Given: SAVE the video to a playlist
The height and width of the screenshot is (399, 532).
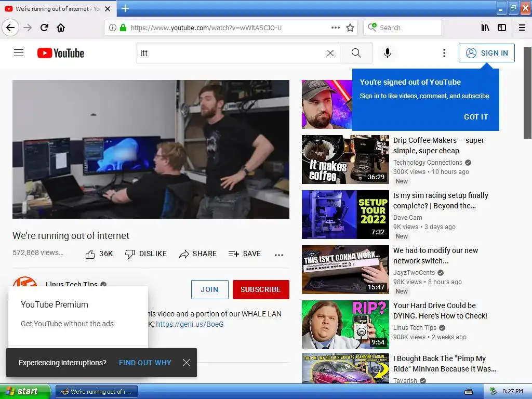Looking at the screenshot, I should pos(245,254).
